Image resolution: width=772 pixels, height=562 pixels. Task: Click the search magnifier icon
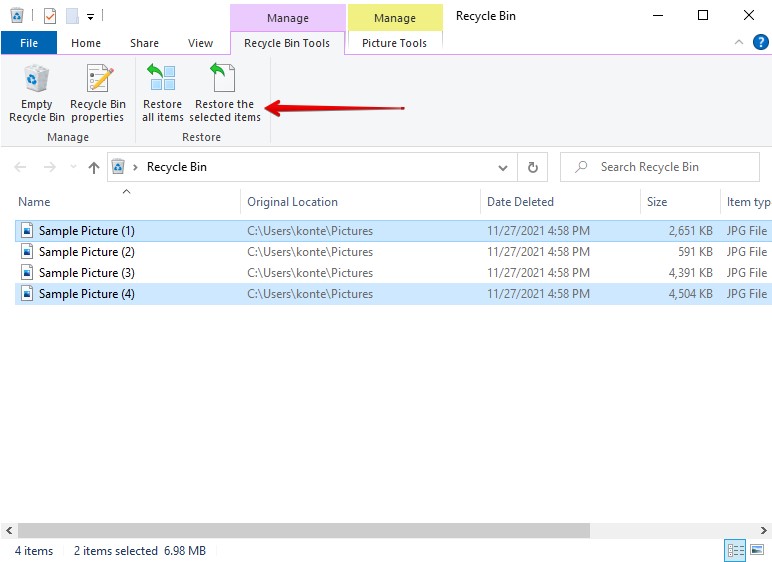tap(581, 166)
